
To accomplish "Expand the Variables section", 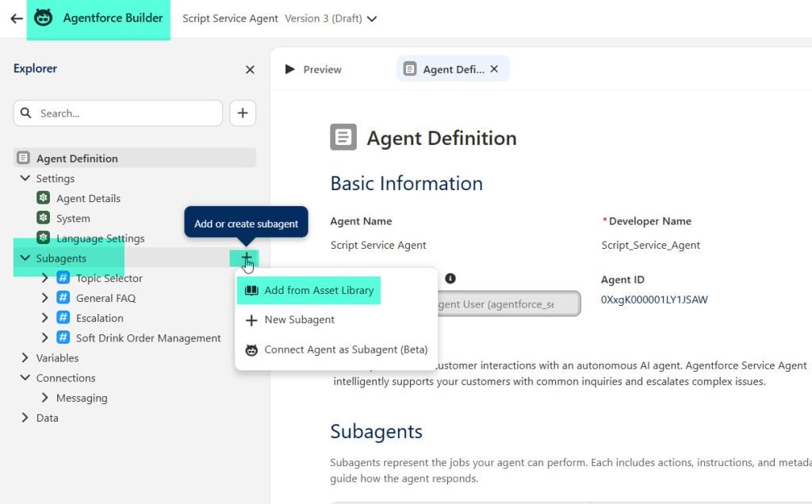I will point(25,357).
